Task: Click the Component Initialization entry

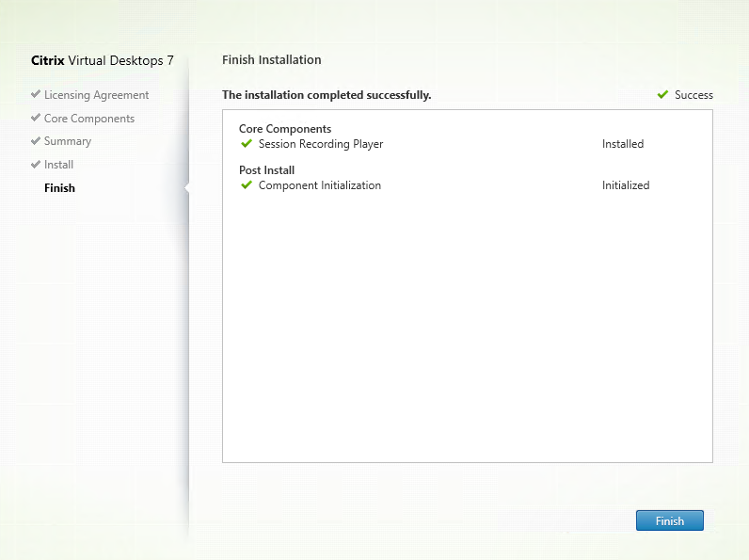Action: 320,185
